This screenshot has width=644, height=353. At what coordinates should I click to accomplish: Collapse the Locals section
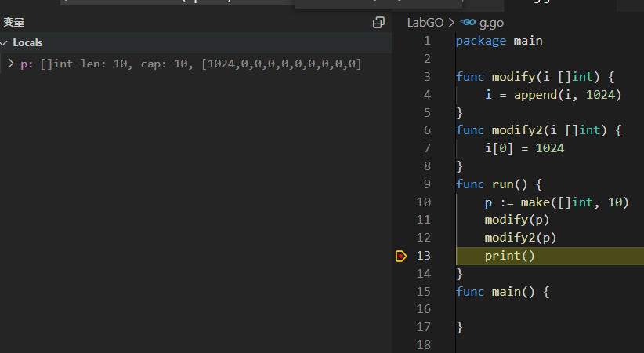(4, 43)
